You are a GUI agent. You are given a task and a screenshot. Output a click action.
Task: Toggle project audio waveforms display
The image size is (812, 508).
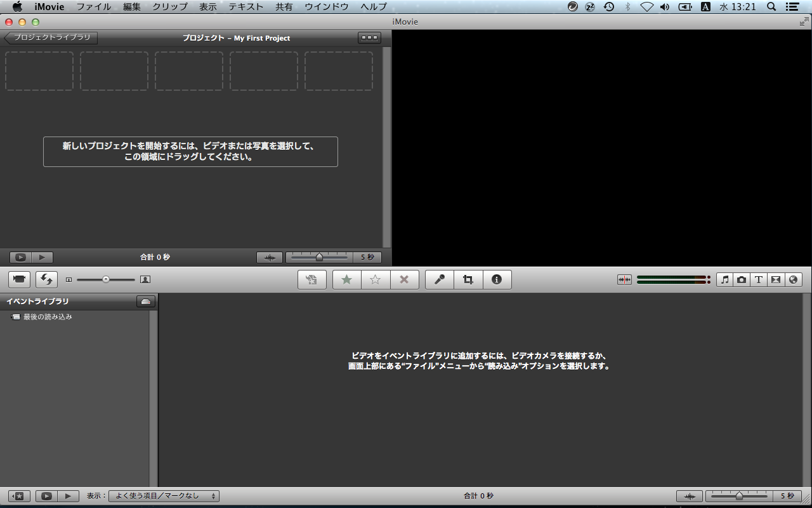[x=270, y=257]
